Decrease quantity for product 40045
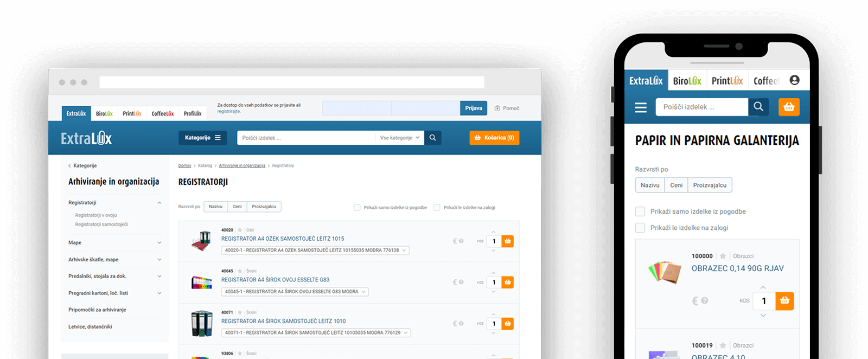This screenshot has height=359, width=868. pos(493,292)
